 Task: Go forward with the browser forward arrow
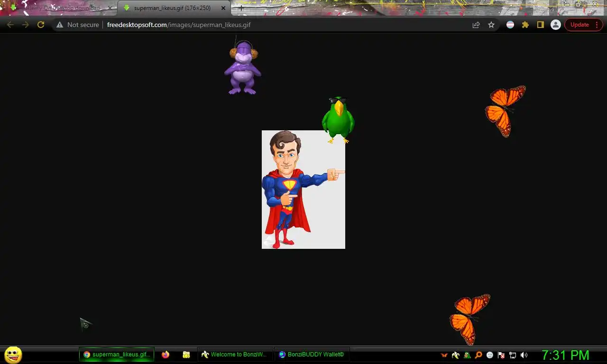tap(26, 25)
